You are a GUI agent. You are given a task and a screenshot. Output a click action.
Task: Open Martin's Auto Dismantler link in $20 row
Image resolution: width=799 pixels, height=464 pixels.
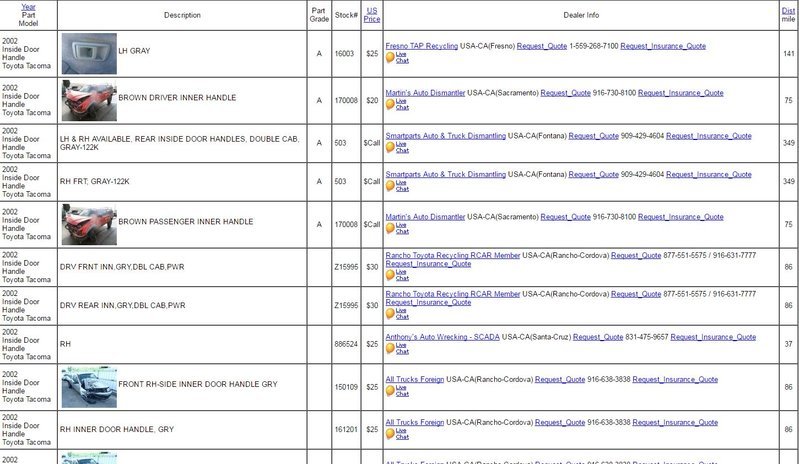pyautogui.click(x=425, y=93)
